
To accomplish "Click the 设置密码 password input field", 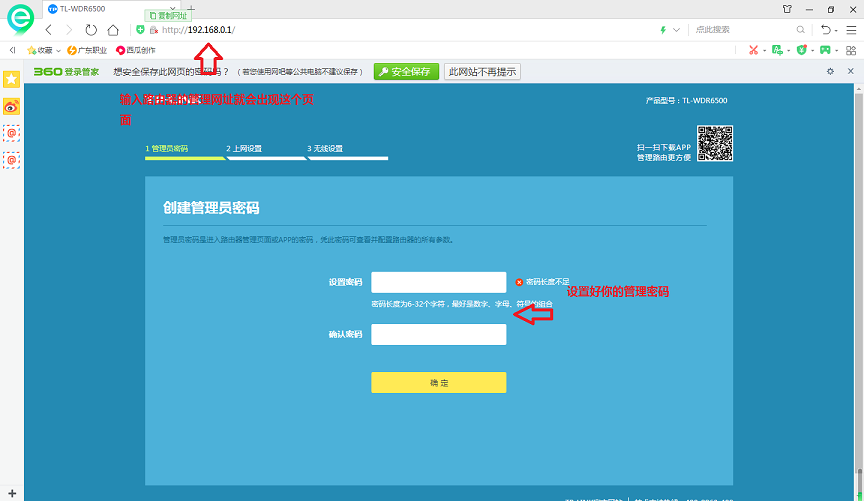I will point(438,282).
